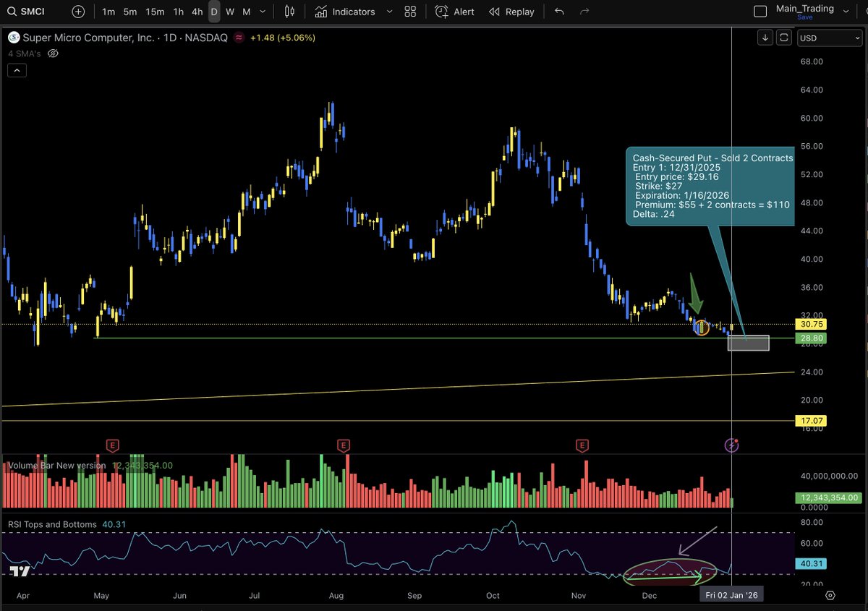This screenshot has height=611, width=868.
Task: Click the 12,343,354.00 volume axis label
Action: pyautogui.click(x=828, y=497)
